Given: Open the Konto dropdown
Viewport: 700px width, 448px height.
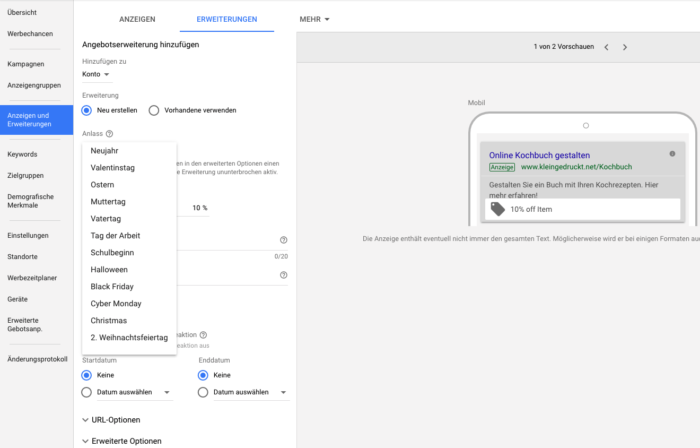Looking at the screenshot, I should (96, 74).
